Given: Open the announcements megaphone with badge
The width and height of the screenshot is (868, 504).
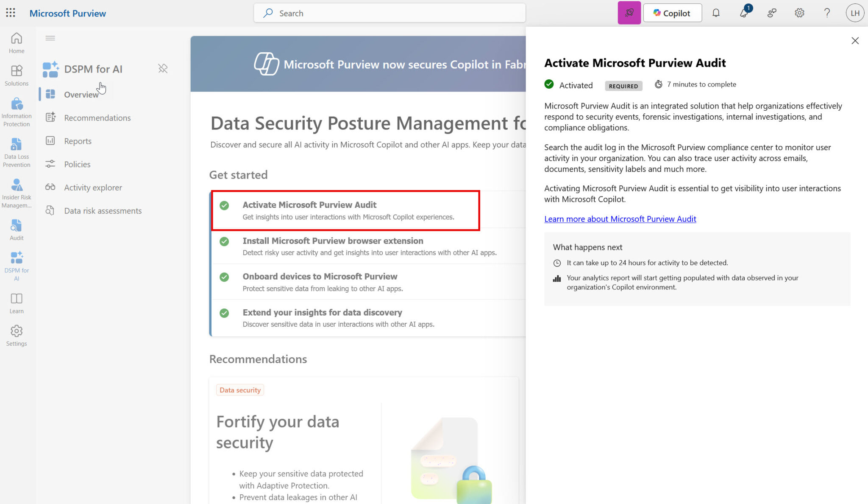Looking at the screenshot, I should click(x=744, y=13).
